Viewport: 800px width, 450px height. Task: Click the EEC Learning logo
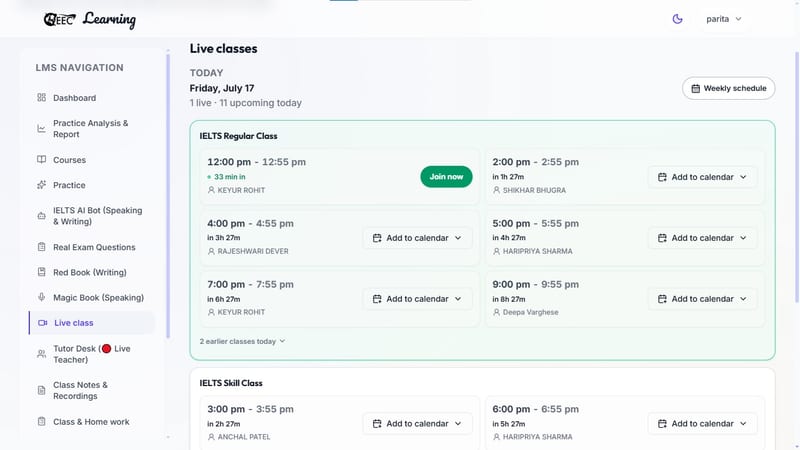pos(90,19)
